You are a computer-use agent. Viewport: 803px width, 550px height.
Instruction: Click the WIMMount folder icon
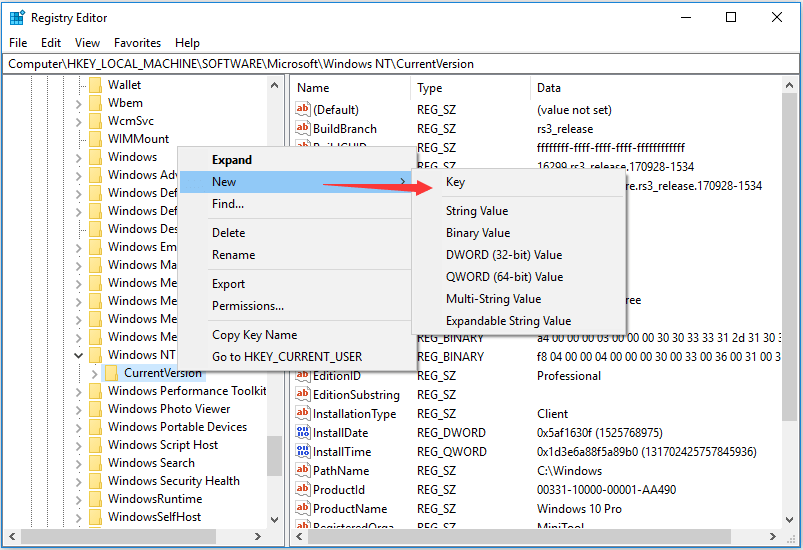(x=95, y=139)
